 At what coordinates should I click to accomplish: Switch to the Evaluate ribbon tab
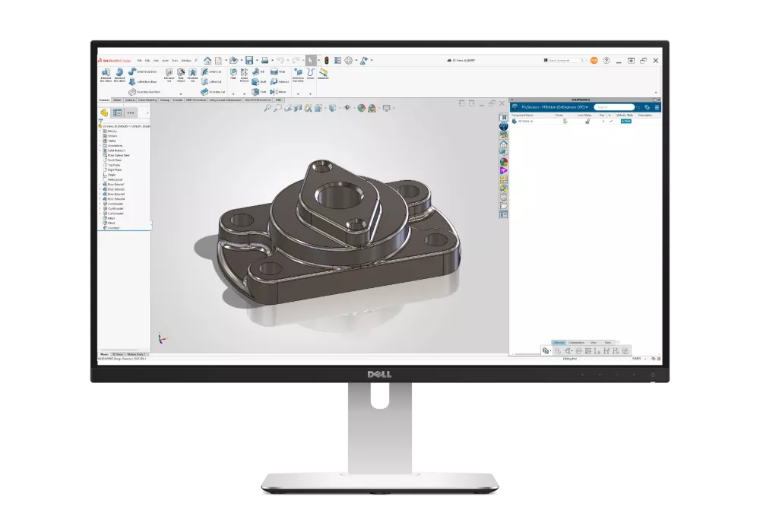178,100
